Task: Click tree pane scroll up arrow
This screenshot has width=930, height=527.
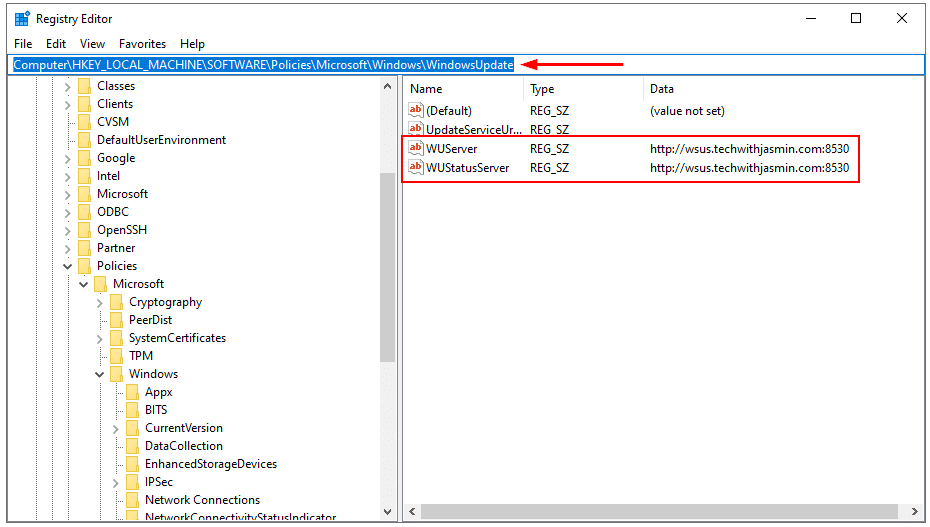Action: pyautogui.click(x=387, y=87)
